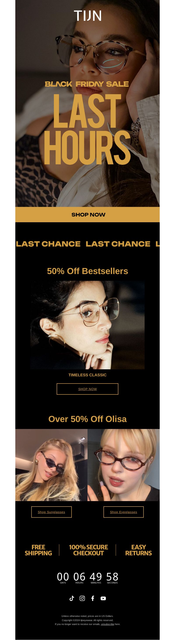Click the FREE SHIPPING badge
This screenshot has width=175, height=644.
(38, 550)
